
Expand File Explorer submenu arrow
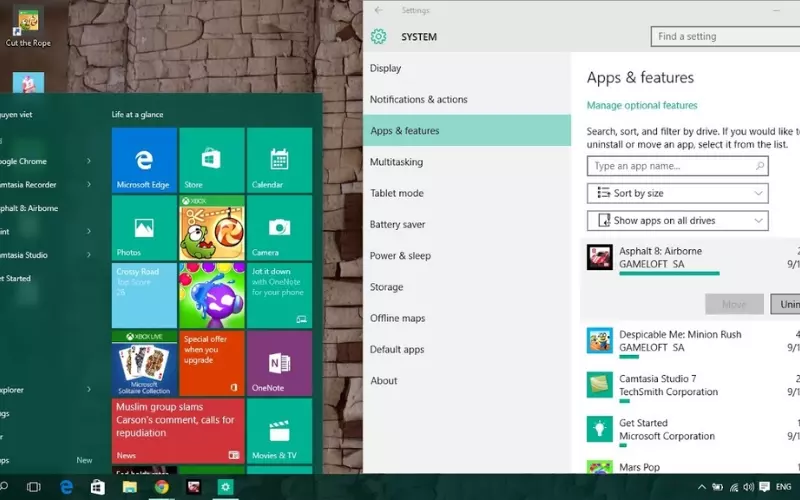[x=89, y=390]
